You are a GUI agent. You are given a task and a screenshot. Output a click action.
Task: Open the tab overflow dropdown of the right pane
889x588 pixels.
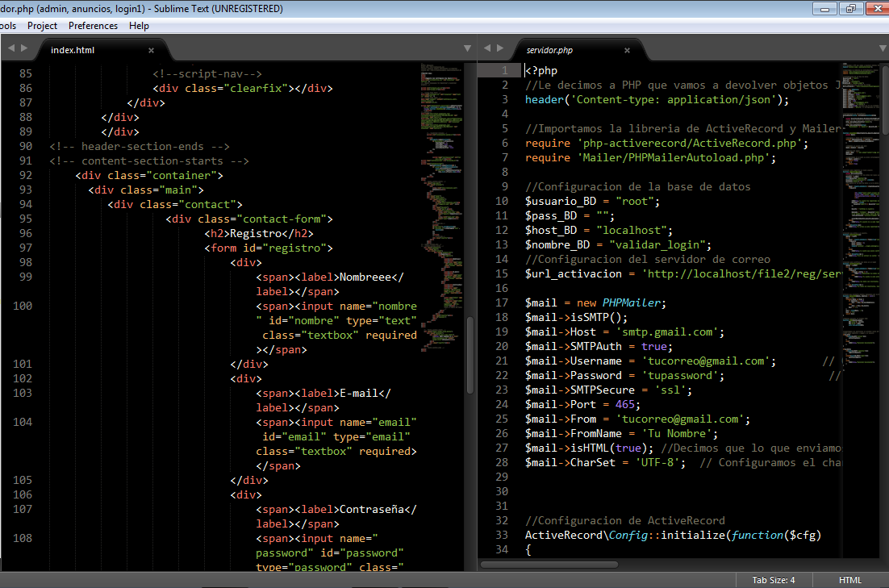(882, 48)
